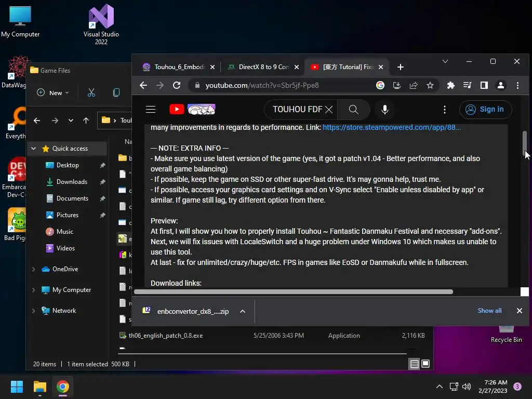Start voice search with microphone icon

[385, 109]
